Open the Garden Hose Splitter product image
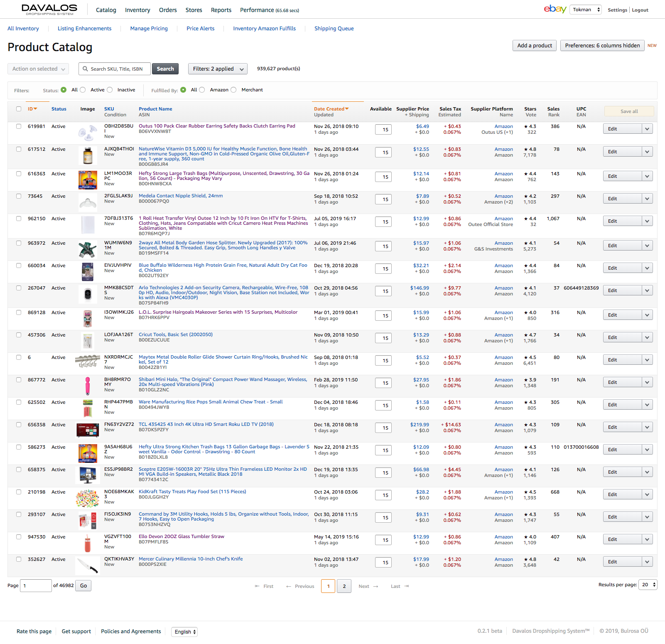The height and width of the screenshot is (644, 665). tap(88, 249)
